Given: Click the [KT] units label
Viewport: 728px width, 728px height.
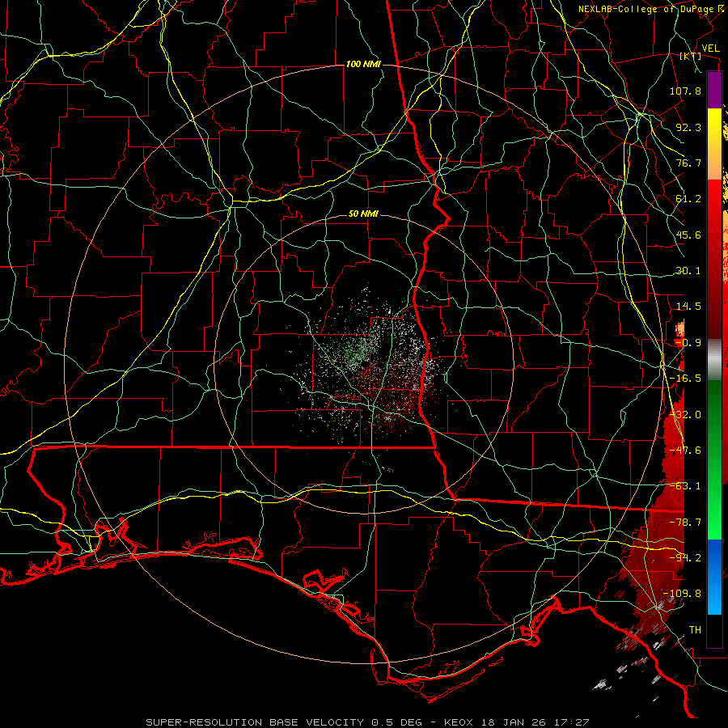Looking at the screenshot, I should 691,56.
